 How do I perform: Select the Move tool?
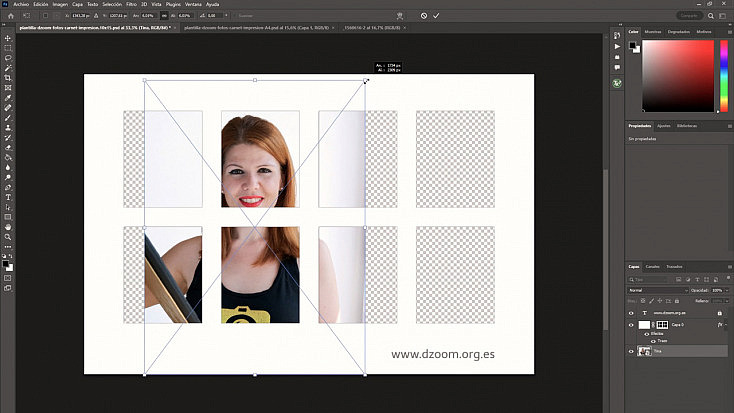(x=8, y=38)
